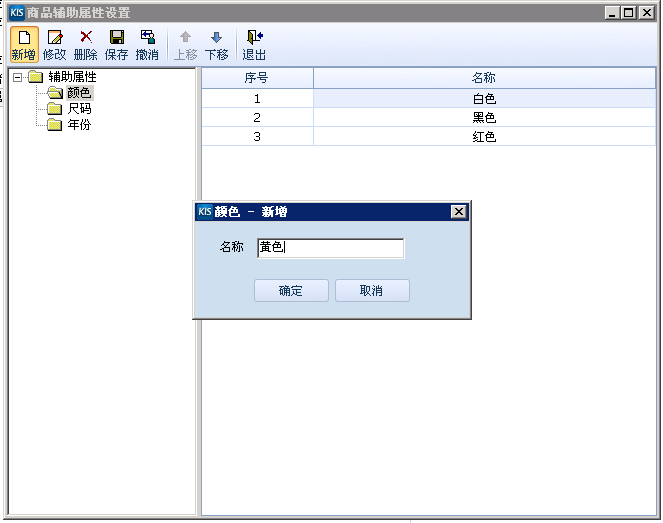Click the 删除 (Delete) toolbar icon
This screenshot has width=663, height=523.
pos(86,37)
